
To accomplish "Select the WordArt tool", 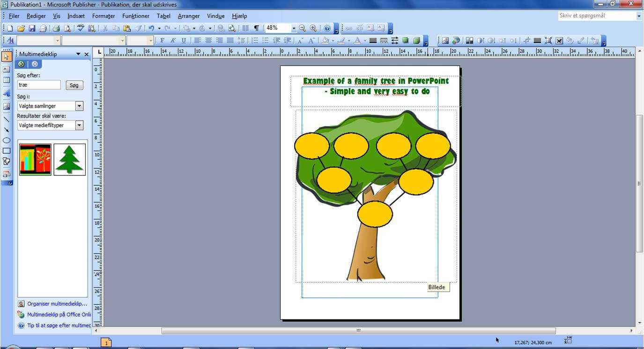I will point(7,93).
